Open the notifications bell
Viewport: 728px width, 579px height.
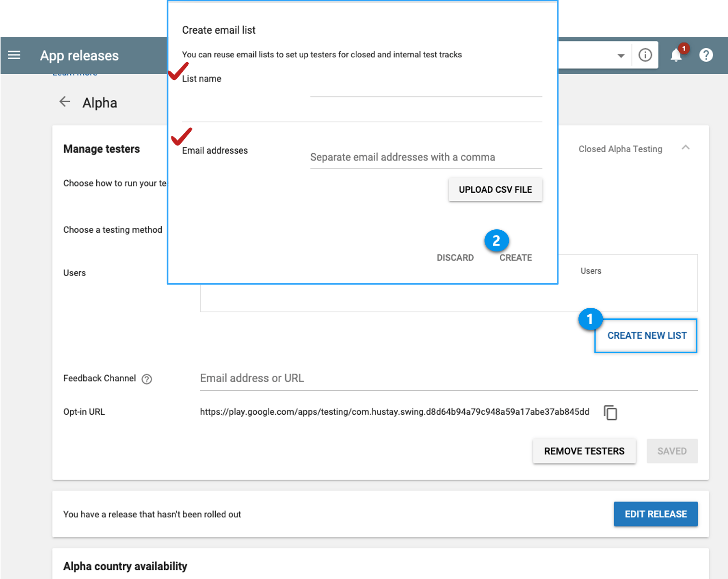676,55
